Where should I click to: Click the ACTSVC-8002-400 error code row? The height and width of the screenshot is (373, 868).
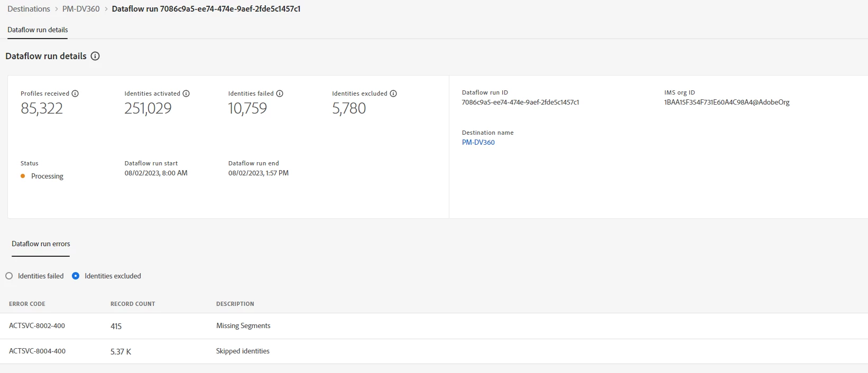click(x=37, y=326)
